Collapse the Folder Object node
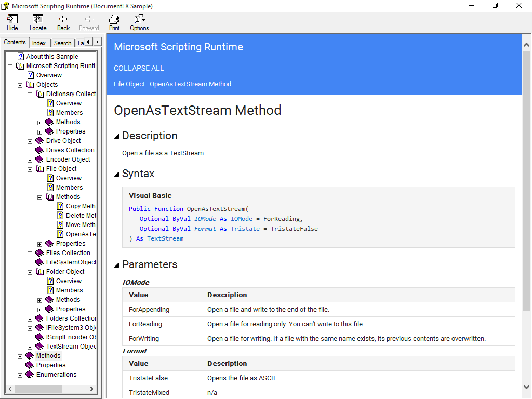Viewport: 532px width, 399px height. [x=30, y=272]
